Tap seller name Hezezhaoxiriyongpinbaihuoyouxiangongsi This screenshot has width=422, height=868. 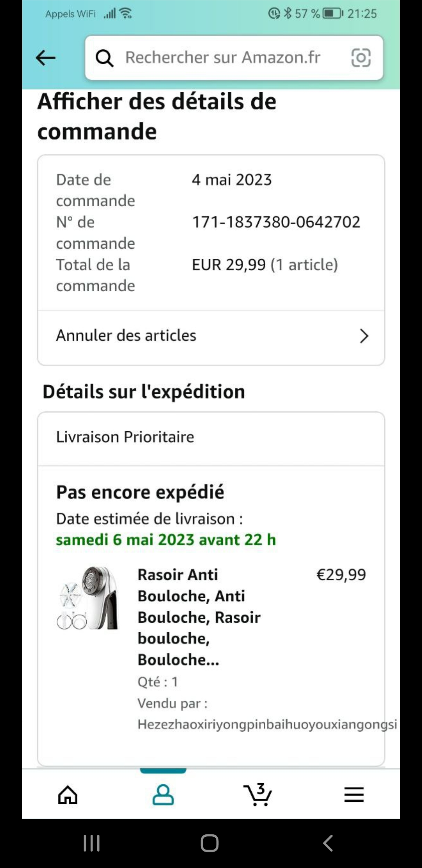pyautogui.click(x=267, y=724)
